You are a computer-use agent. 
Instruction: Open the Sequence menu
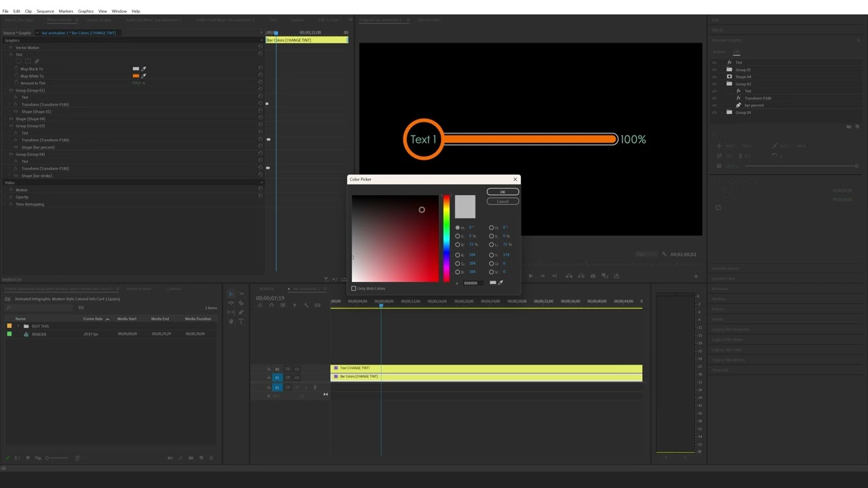pyautogui.click(x=45, y=12)
